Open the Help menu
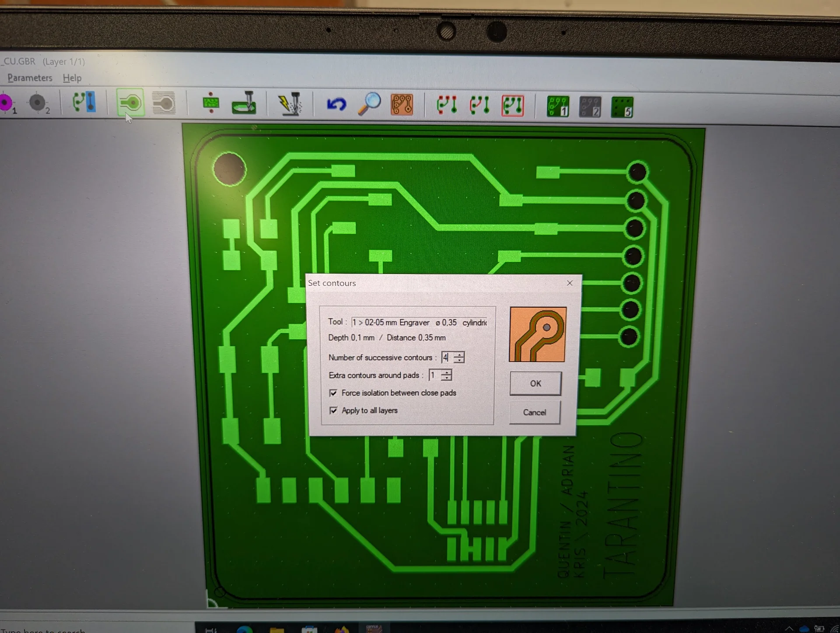This screenshot has height=633, width=840. (72, 78)
